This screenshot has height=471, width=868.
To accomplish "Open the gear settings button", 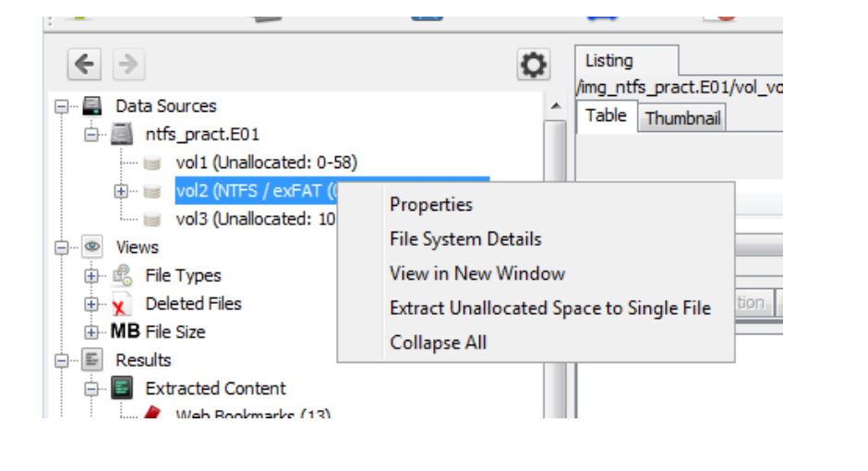I will (x=533, y=65).
